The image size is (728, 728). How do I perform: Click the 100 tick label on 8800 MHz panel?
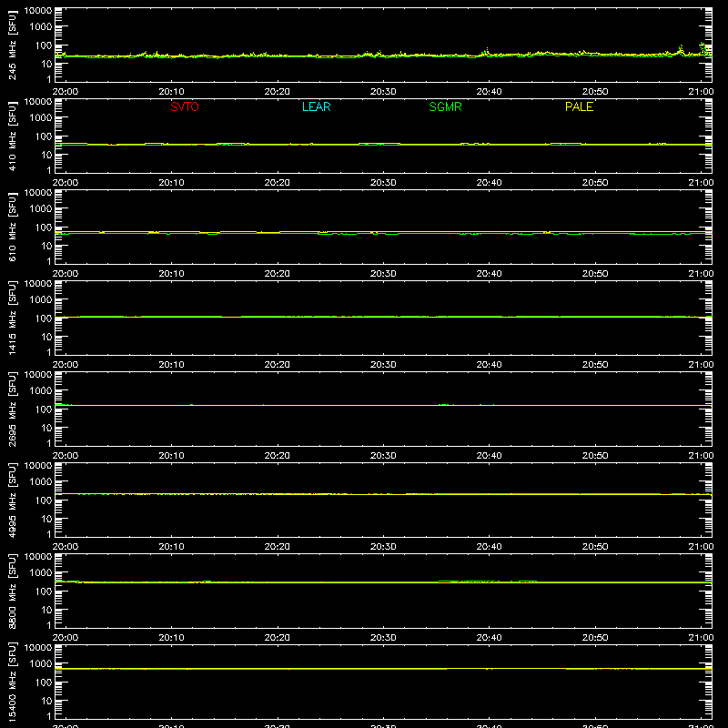point(44,591)
